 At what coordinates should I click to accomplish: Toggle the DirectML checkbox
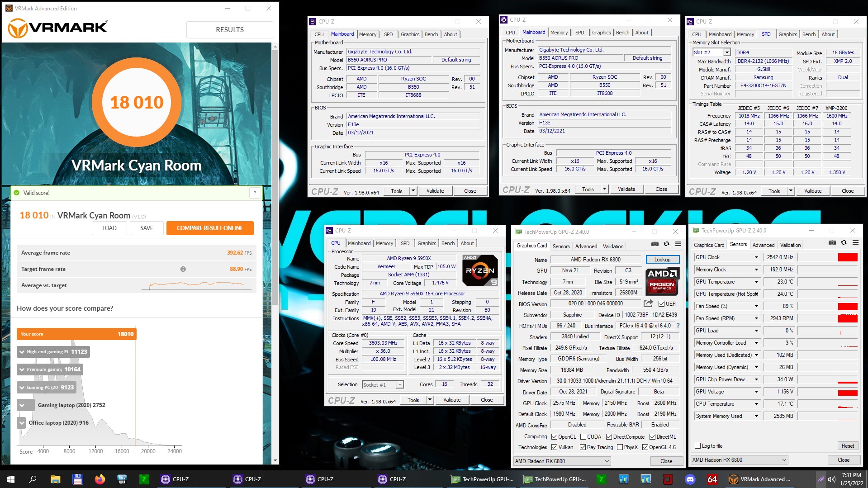[x=652, y=436]
